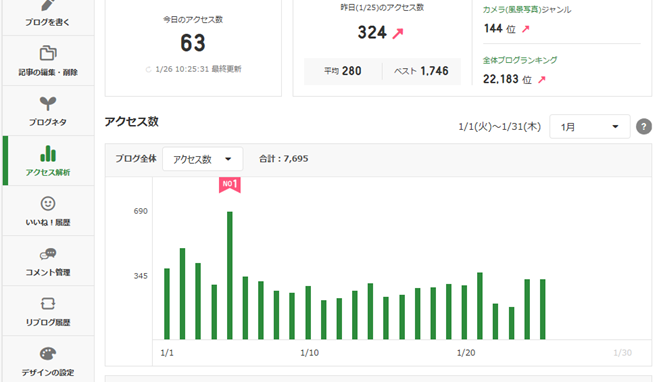This screenshot has width=661, height=382.
Task: Click the 345 axis label
Action: coord(140,276)
